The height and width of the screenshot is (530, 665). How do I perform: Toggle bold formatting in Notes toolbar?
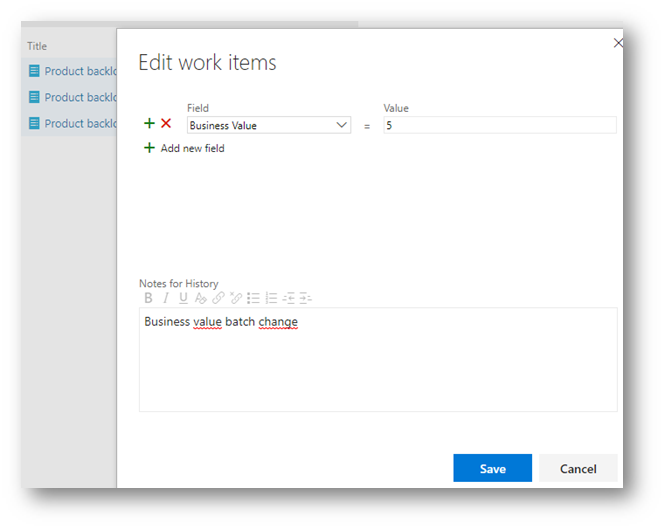coord(148,298)
